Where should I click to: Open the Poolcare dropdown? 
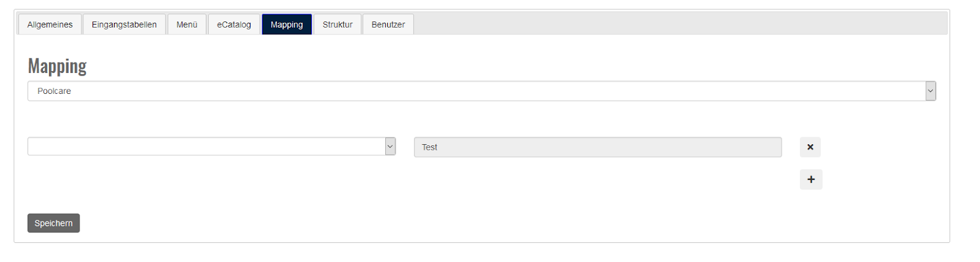(x=478, y=91)
